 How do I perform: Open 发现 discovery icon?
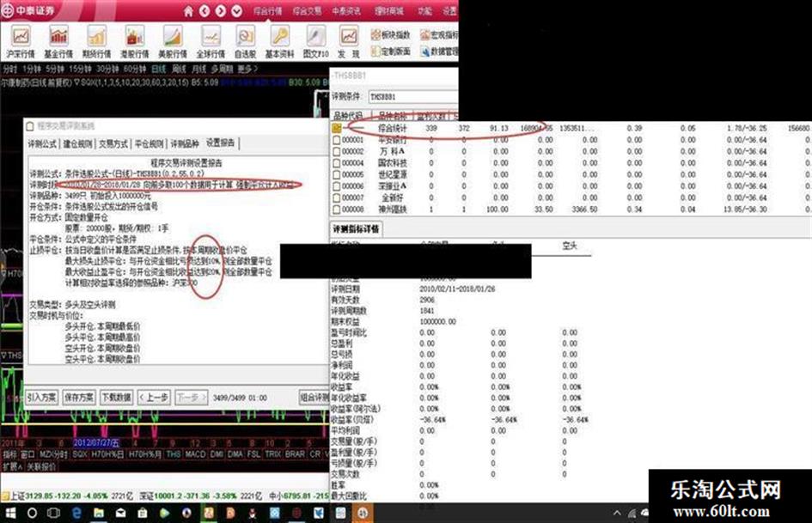pyautogui.click(x=349, y=42)
